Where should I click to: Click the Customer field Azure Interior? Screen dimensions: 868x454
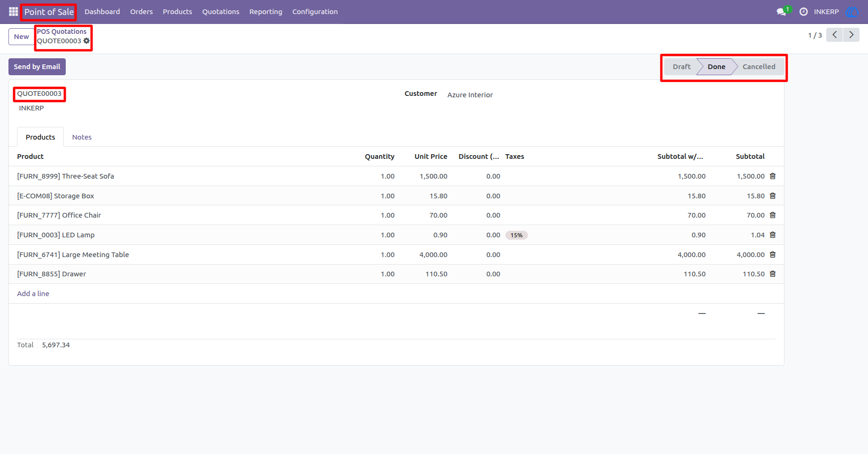click(470, 95)
